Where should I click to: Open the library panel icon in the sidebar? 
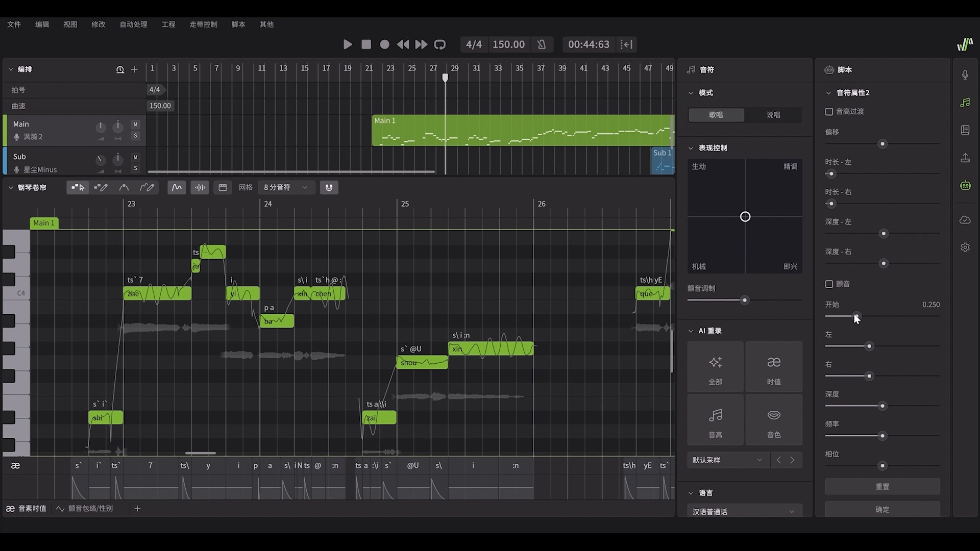coord(965,130)
